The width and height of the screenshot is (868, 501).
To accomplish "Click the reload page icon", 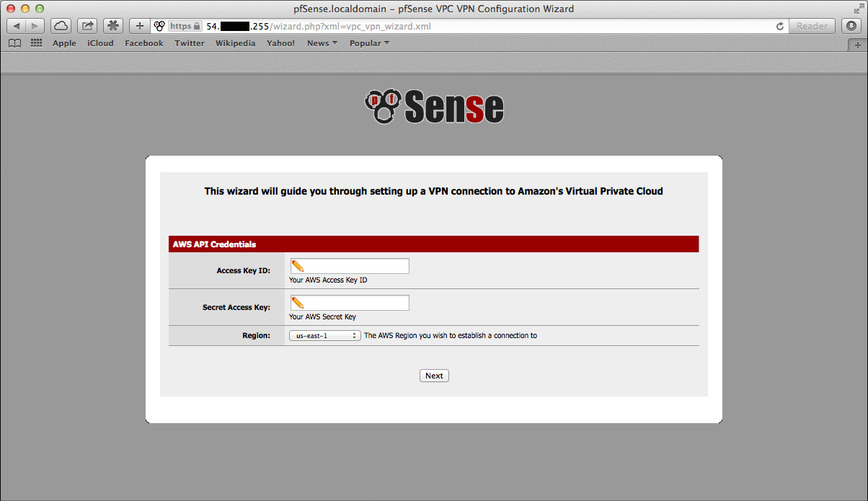I will click(x=779, y=26).
